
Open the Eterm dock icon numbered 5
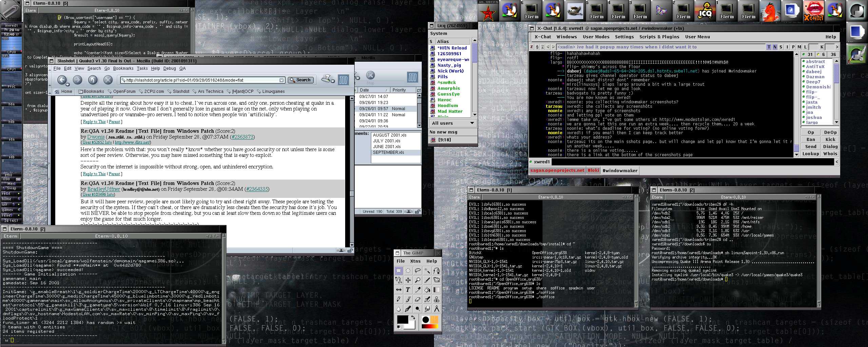(x=597, y=11)
